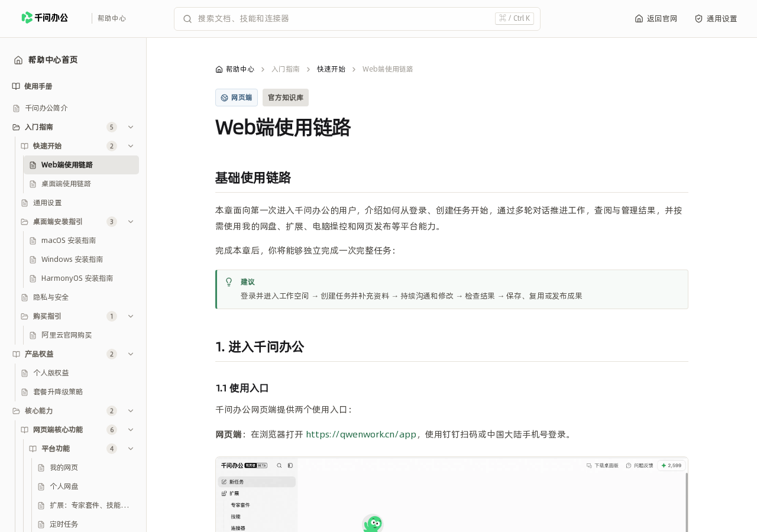The image size is (757, 532).
Task: Click the document icon beside 个人版权益
Action: (25, 373)
